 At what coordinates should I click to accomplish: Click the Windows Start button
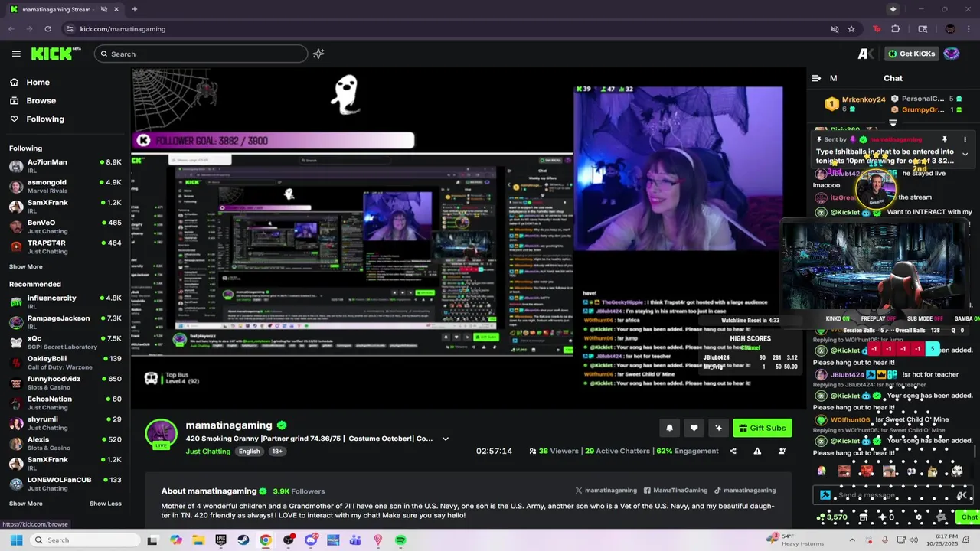[15, 540]
